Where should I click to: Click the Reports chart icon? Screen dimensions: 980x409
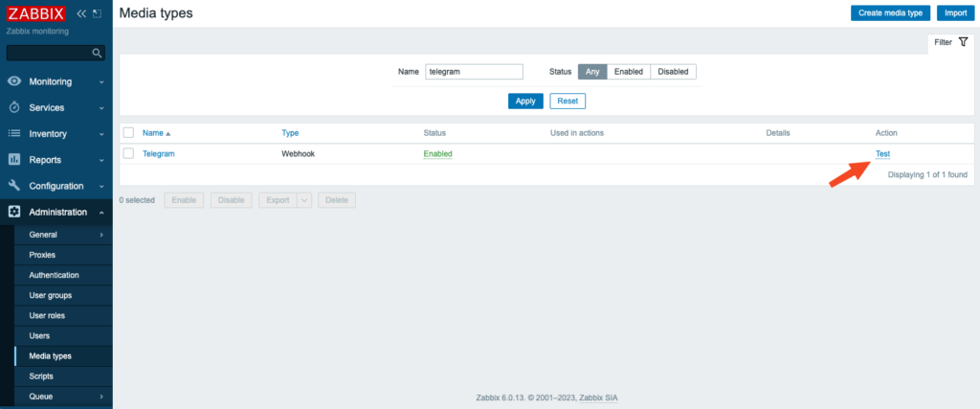(14, 159)
